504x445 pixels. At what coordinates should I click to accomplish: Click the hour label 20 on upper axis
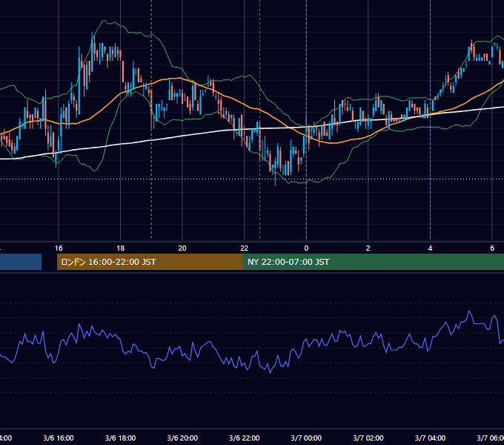182,248
